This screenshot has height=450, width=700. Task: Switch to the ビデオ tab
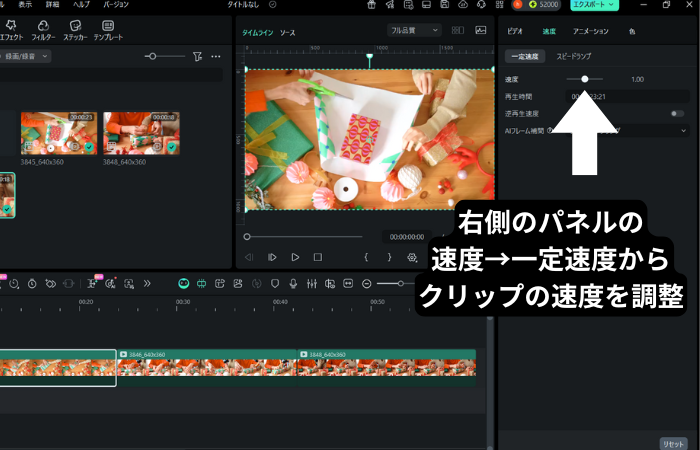coord(515,31)
